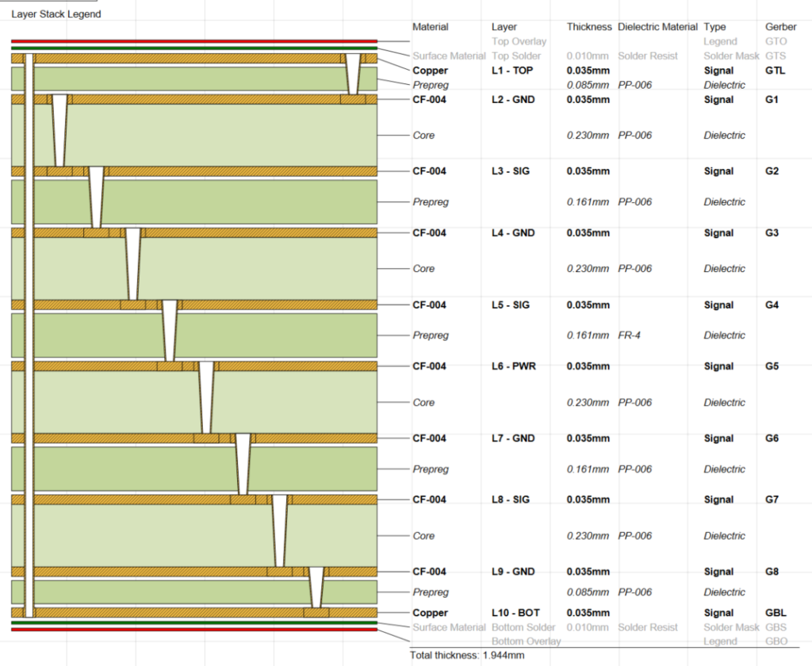The height and width of the screenshot is (666, 812).
Task: Click the GTO gerber code
Action: [x=776, y=41]
